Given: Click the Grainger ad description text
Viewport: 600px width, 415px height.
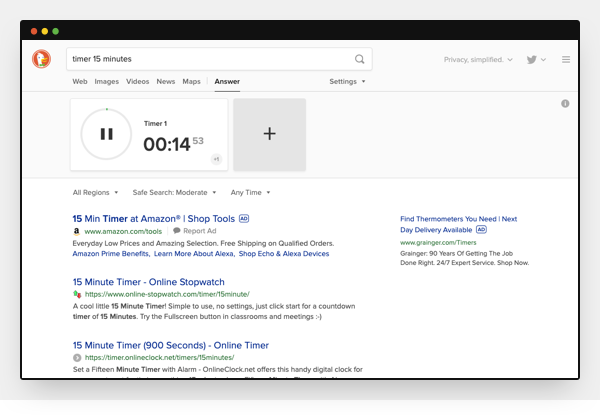Looking at the screenshot, I should (465, 258).
